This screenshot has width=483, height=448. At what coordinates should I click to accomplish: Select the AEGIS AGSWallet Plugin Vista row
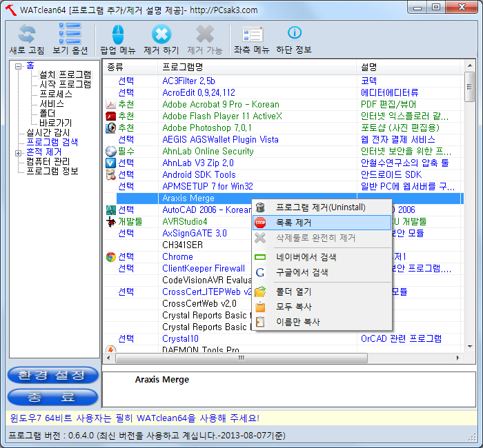[x=283, y=139]
